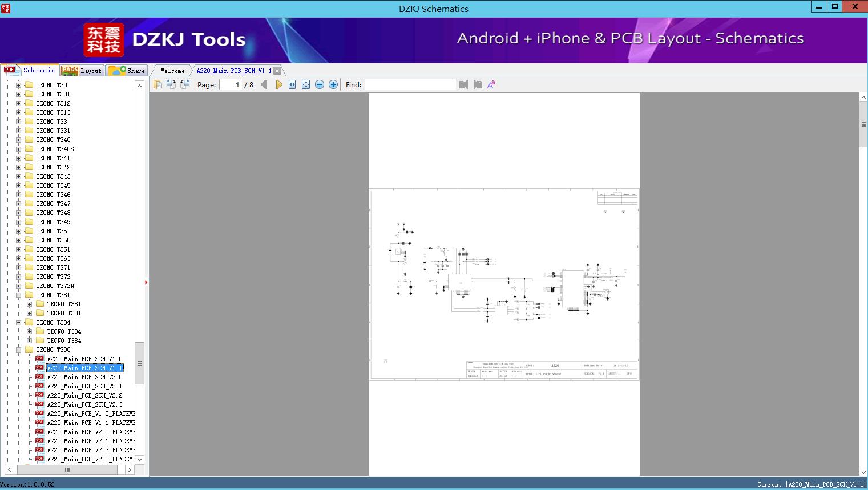Tree panel scroll up arrow
This screenshot has width=868, height=490.
click(139, 85)
